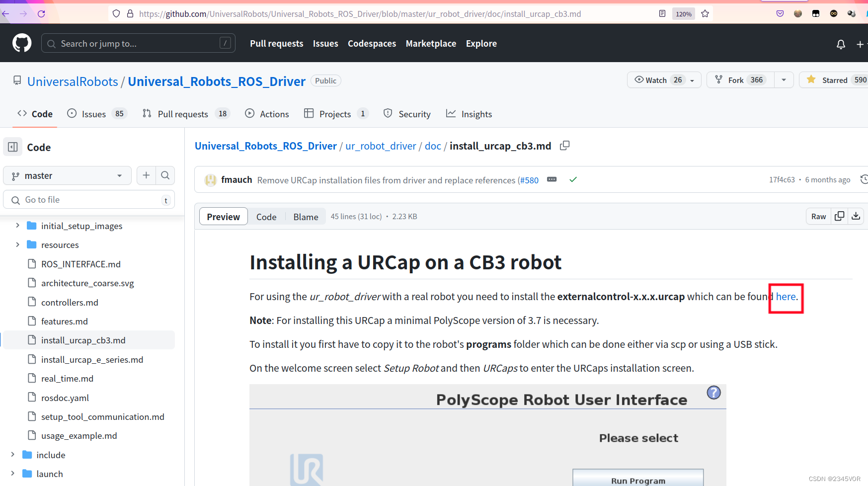Expand the Watch dropdown
Viewport: 868px width, 486px height.
click(x=693, y=80)
